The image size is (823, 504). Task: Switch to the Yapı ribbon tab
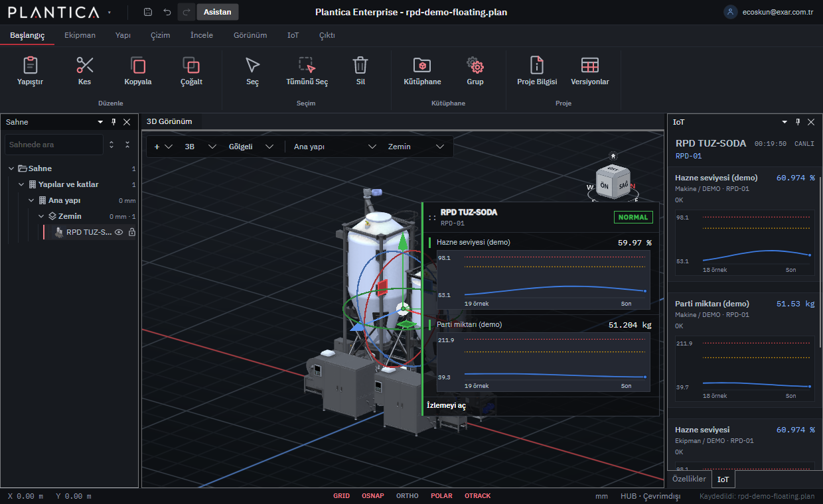click(123, 35)
